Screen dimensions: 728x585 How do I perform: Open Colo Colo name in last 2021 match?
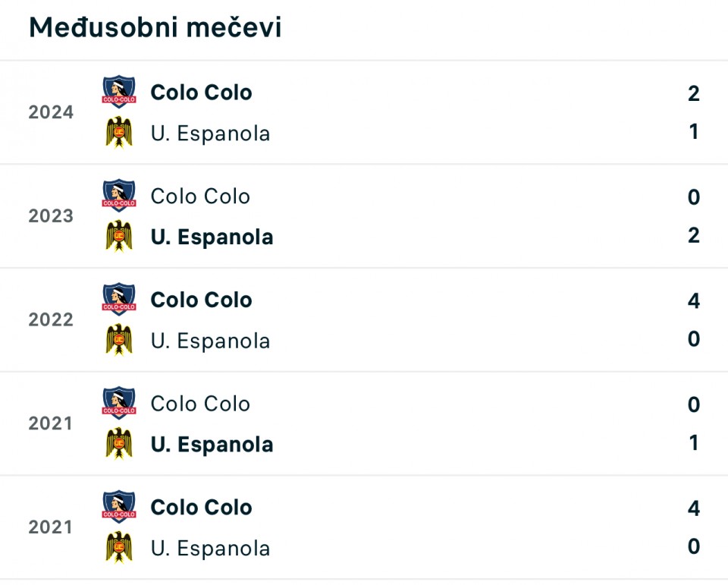[201, 507]
